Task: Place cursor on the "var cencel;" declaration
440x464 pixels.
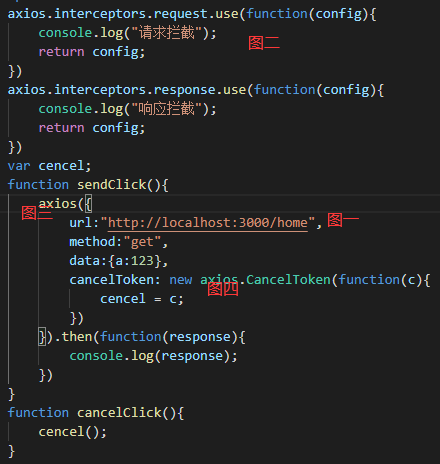Action: coord(49,166)
